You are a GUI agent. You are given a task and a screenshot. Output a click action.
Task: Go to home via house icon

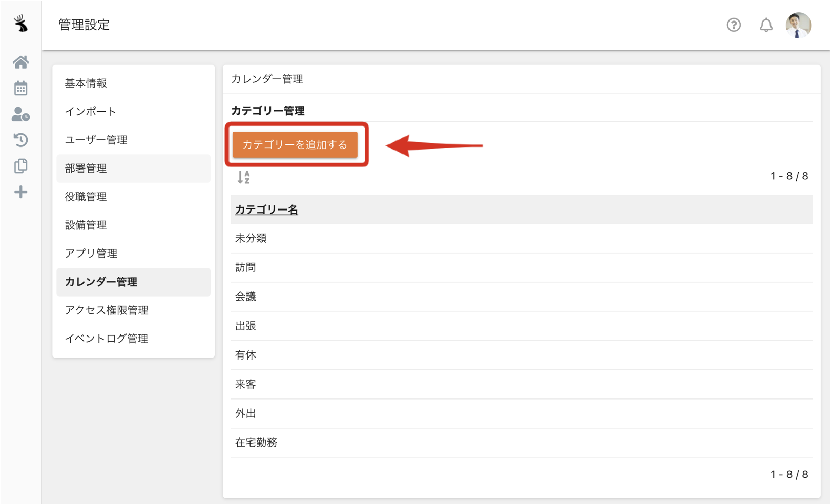(20, 62)
